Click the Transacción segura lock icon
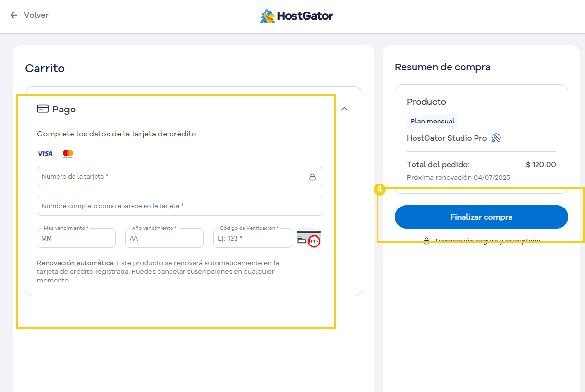The width and height of the screenshot is (585, 392). pyautogui.click(x=426, y=241)
